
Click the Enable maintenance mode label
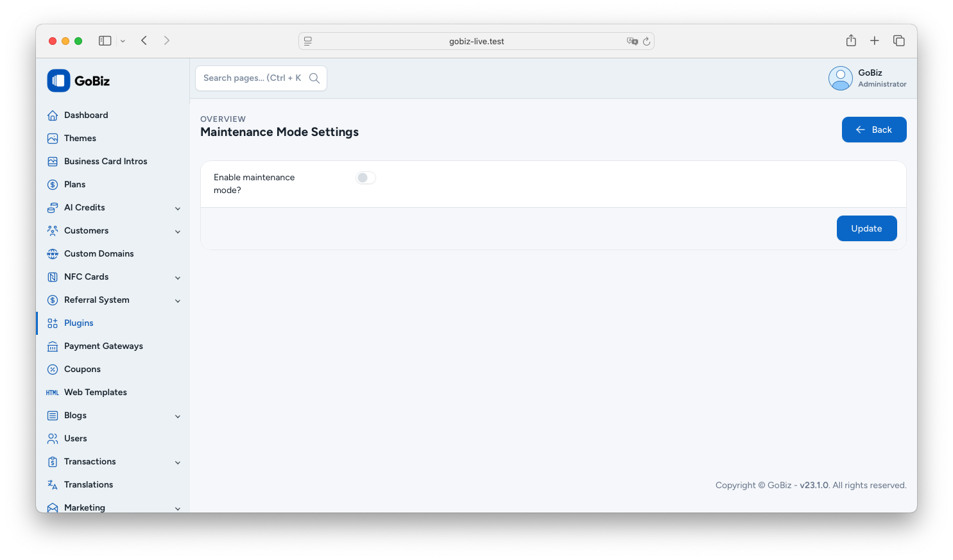254,184
